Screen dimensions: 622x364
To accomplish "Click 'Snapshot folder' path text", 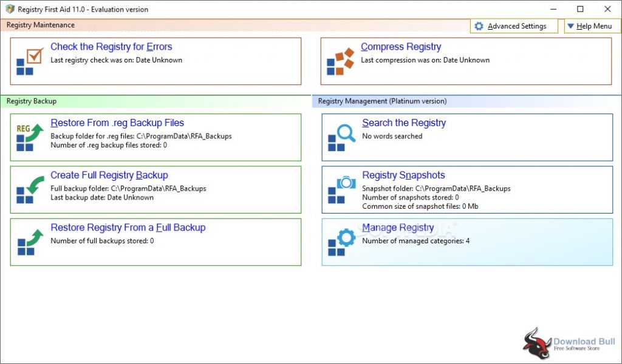I will (436, 189).
